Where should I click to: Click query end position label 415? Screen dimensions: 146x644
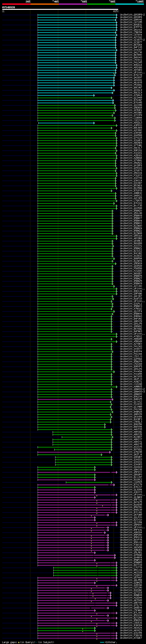click(x=115, y=11)
